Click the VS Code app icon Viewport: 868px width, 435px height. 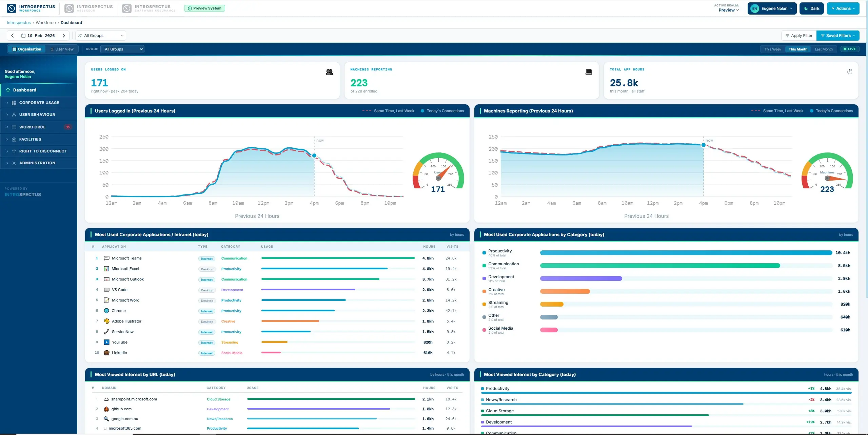click(106, 290)
